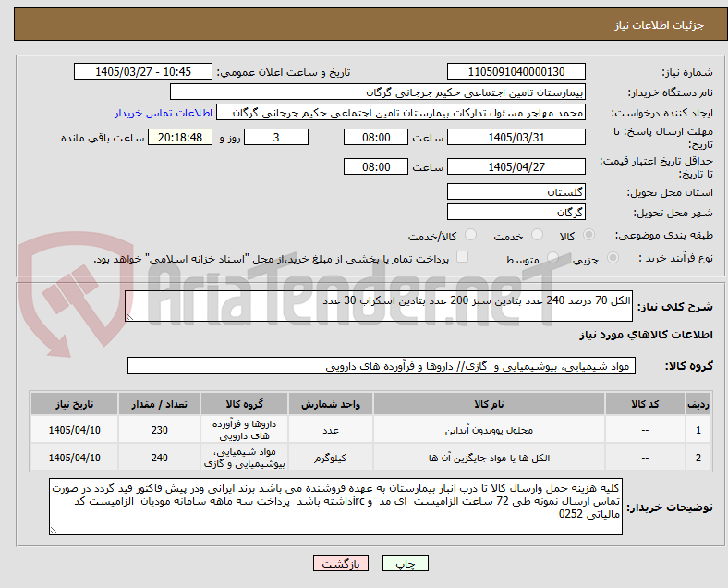Select the خدمت radio button
This screenshot has width=728, height=588.
coord(537,235)
